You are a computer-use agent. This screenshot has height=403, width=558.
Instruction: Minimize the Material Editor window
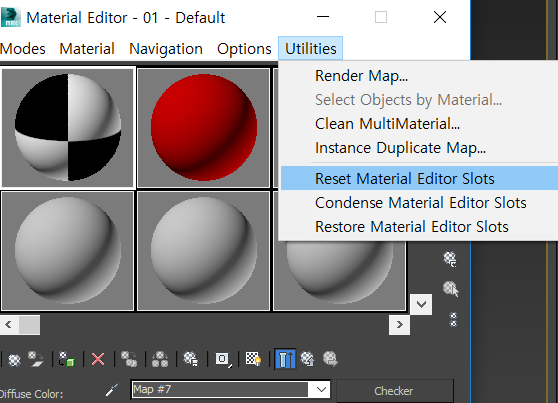(323, 17)
